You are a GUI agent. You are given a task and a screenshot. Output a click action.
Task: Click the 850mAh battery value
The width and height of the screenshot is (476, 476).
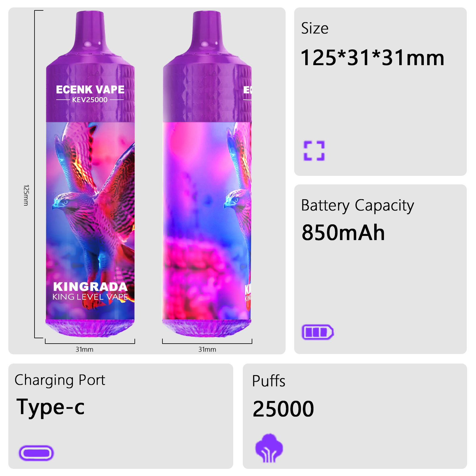click(x=343, y=233)
